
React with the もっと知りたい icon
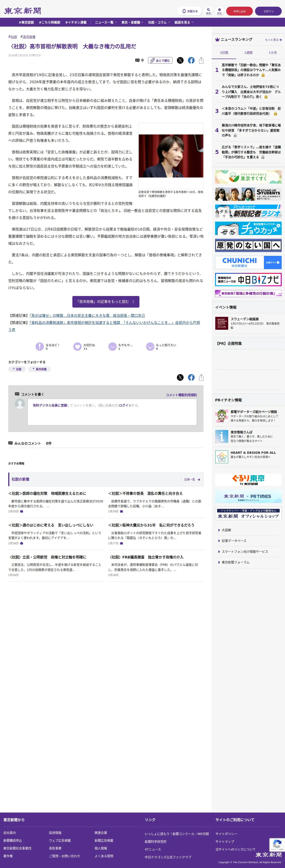(150, 346)
